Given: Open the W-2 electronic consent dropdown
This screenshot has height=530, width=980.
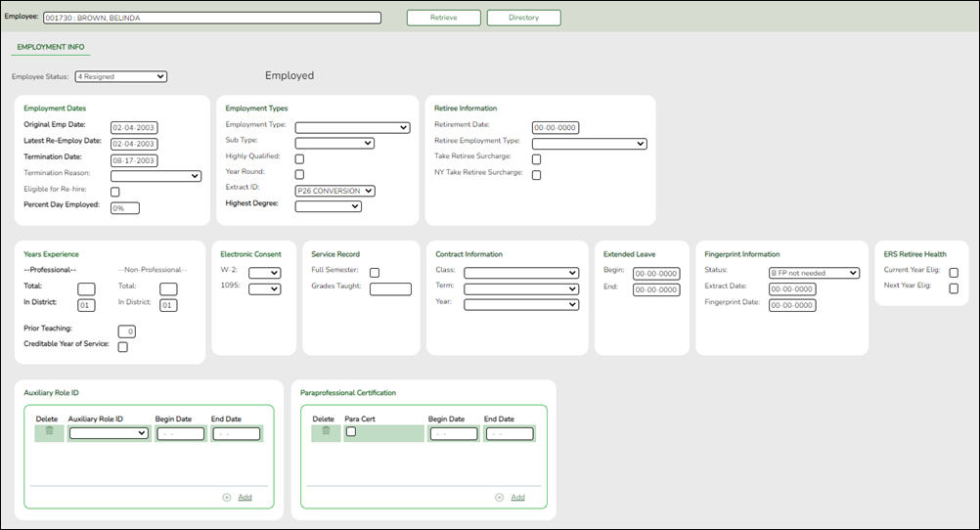Looking at the screenshot, I should click(265, 273).
